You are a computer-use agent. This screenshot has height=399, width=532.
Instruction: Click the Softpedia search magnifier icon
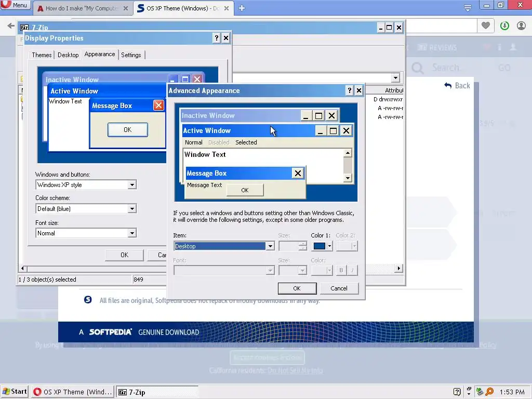(x=417, y=68)
